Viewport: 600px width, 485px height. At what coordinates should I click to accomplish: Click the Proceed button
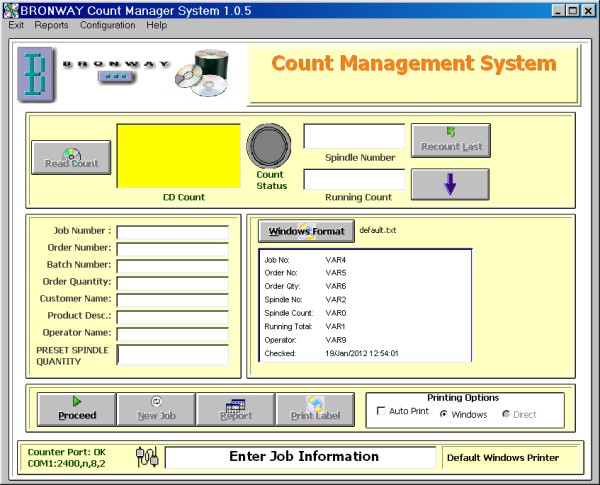click(x=77, y=409)
